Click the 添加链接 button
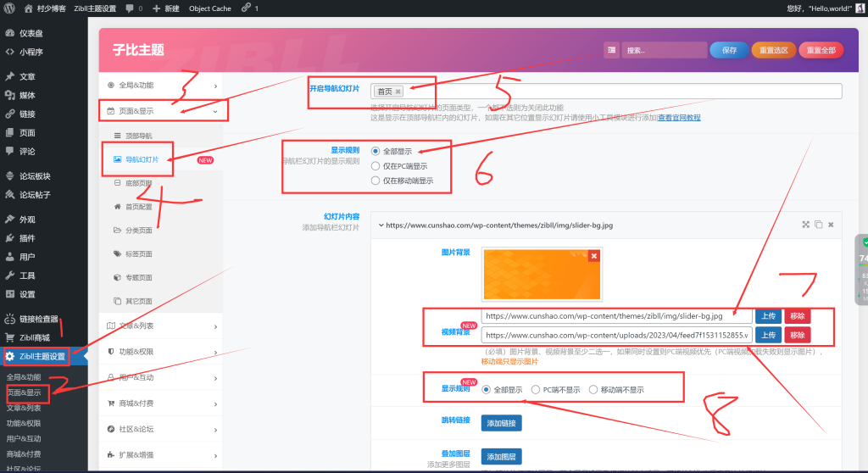Image resolution: width=868 pixels, height=473 pixels. (x=501, y=423)
